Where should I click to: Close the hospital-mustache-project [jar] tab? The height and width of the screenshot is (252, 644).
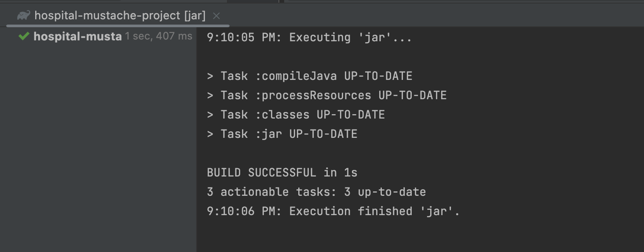[216, 16]
